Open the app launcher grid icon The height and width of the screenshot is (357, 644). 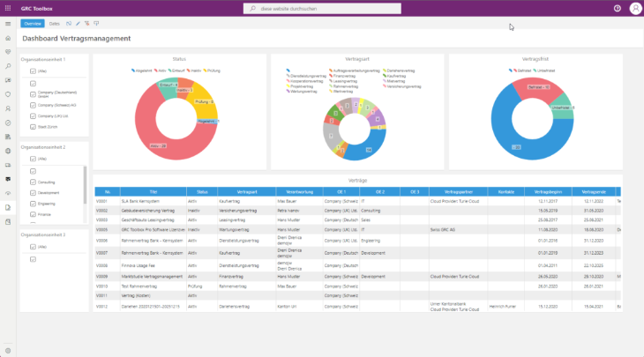(8, 8)
